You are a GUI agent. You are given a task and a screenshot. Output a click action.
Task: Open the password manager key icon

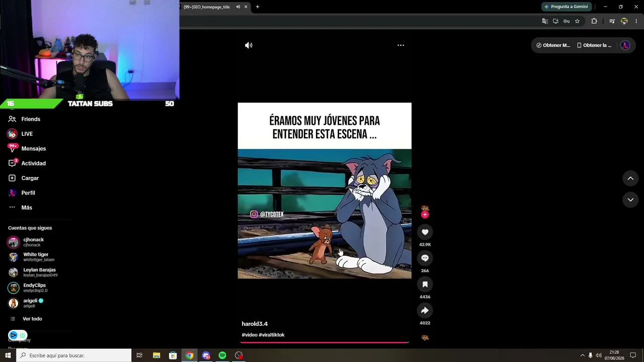pos(567,21)
